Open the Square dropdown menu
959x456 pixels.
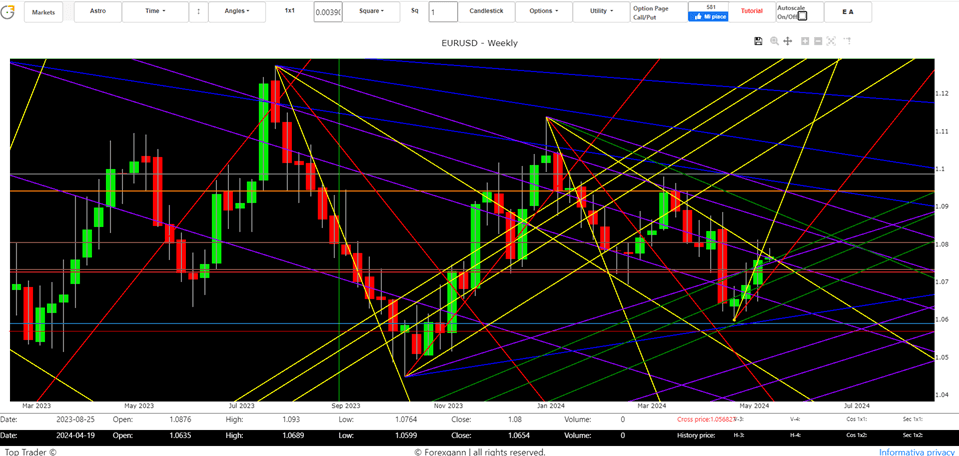[371, 12]
